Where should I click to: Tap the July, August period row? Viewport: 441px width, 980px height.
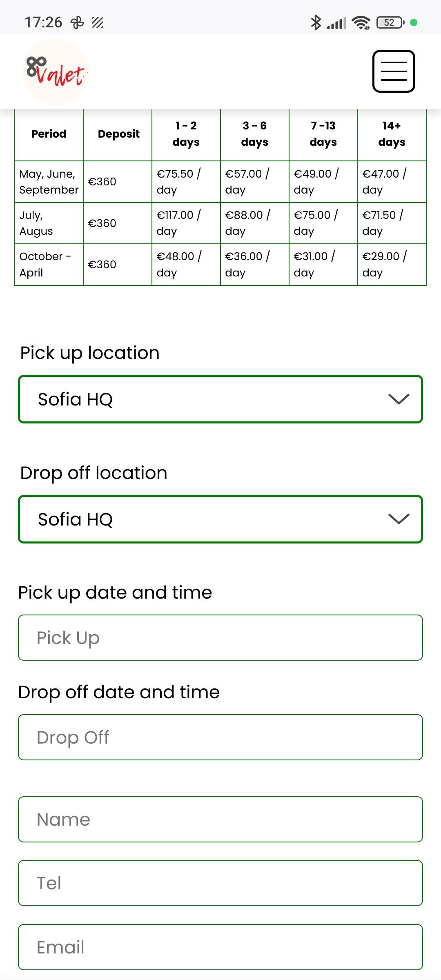coord(49,223)
